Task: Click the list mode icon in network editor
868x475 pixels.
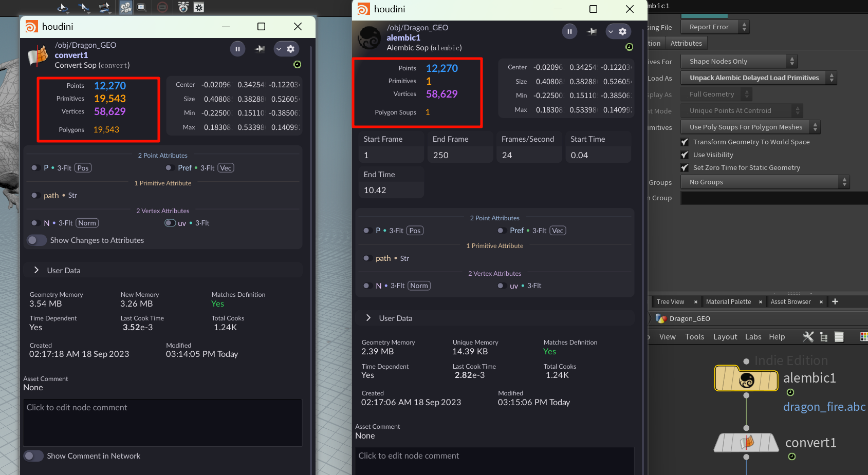Action: pos(839,337)
